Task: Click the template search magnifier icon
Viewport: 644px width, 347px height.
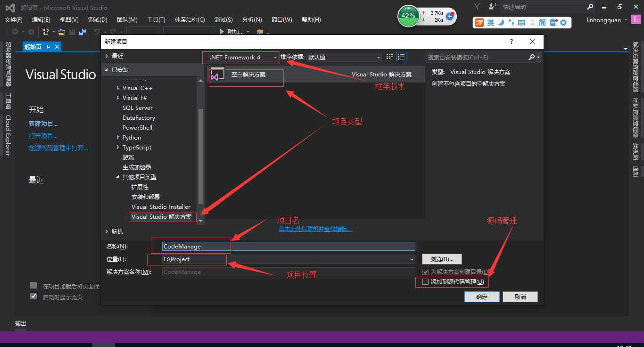Action: point(532,57)
